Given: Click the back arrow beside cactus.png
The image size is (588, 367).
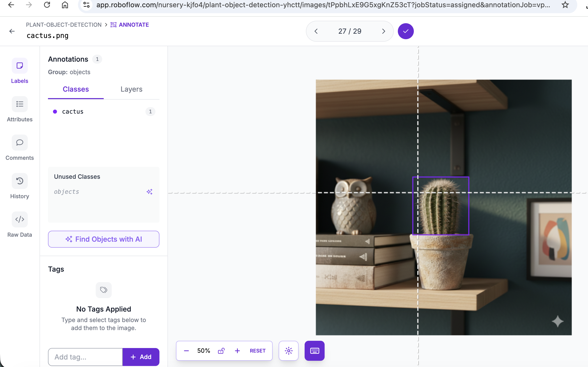Looking at the screenshot, I should pos(12,31).
